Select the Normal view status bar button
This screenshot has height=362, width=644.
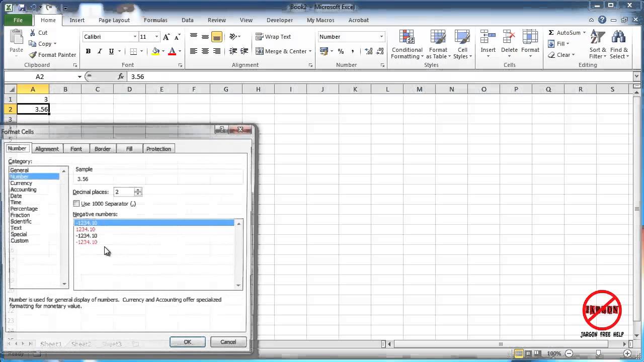(x=519, y=353)
